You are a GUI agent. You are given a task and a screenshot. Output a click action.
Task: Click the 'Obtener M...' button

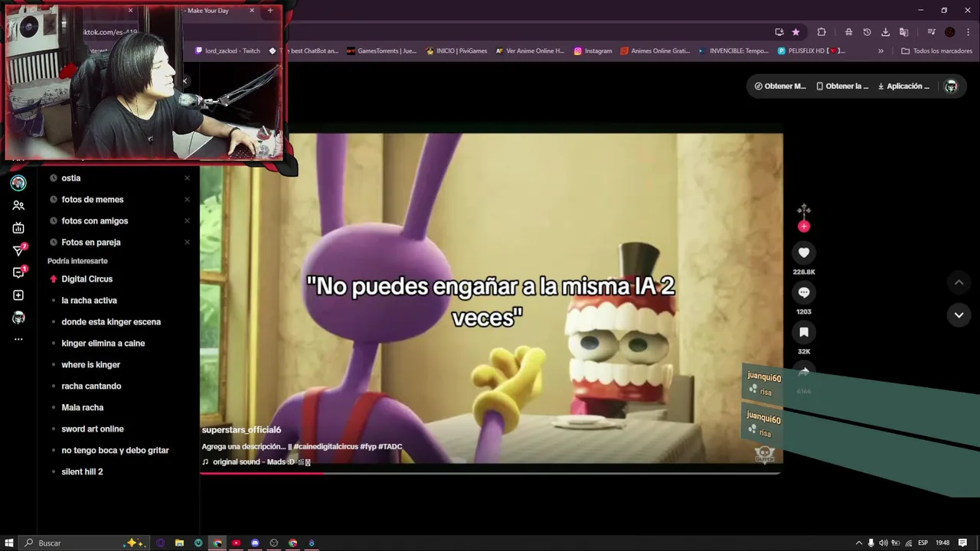click(780, 86)
